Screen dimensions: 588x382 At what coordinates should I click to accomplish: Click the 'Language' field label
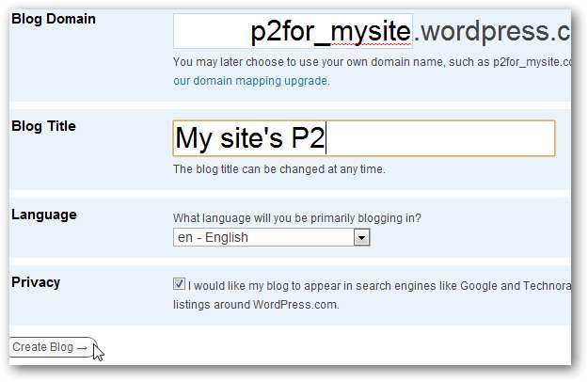44,215
